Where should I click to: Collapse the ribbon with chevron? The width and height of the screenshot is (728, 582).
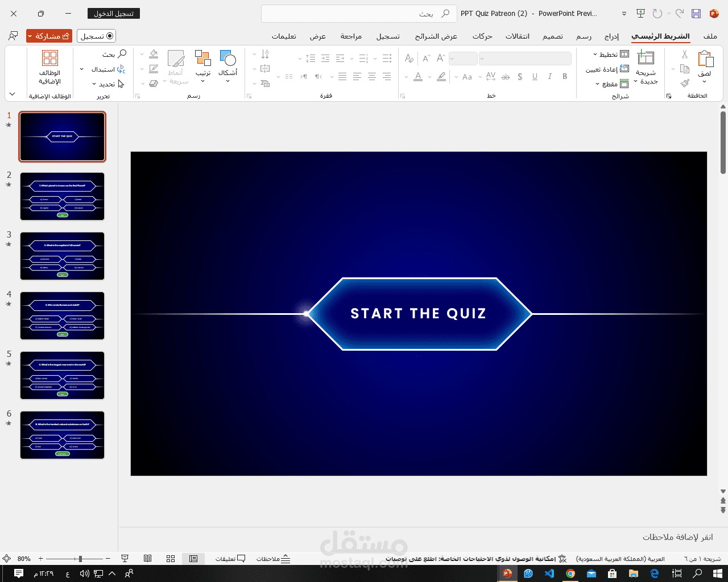point(13,94)
